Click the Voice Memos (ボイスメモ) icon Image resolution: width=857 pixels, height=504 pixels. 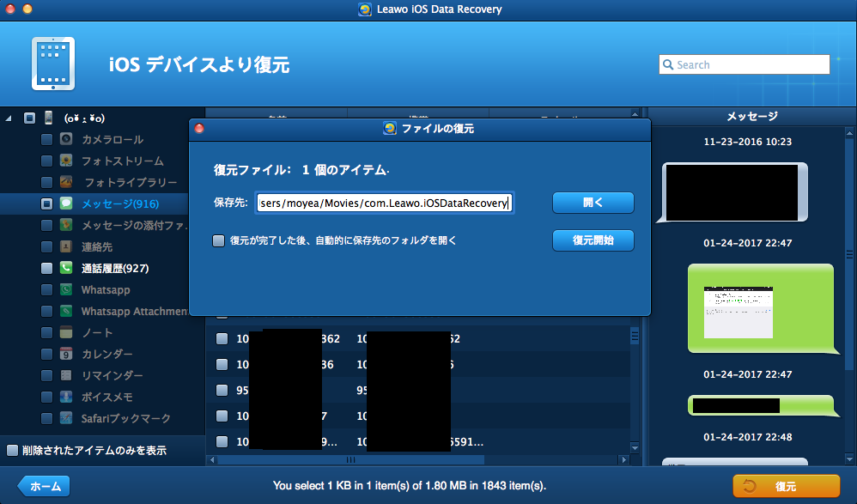pyautogui.click(x=66, y=397)
